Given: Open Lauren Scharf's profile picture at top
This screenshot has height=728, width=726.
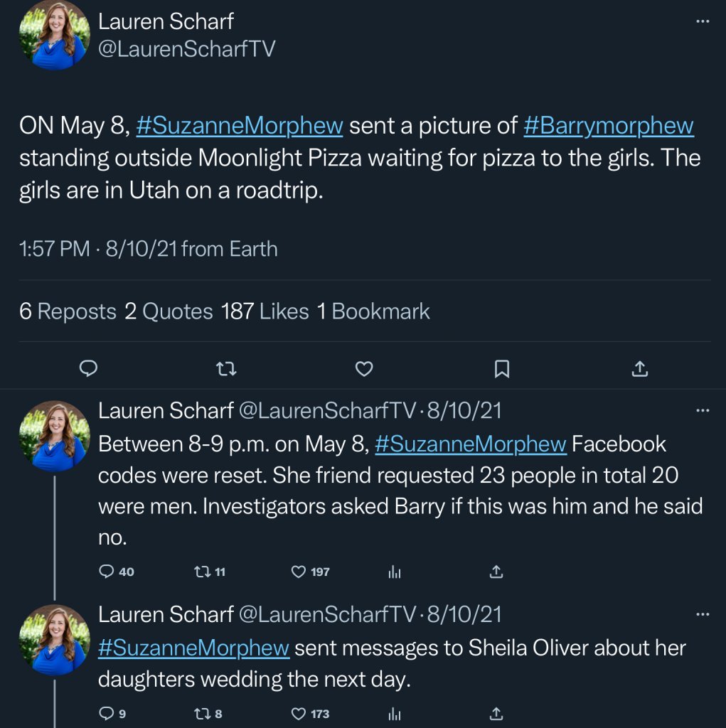Looking at the screenshot, I should pyautogui.click(x=55, y=34).
